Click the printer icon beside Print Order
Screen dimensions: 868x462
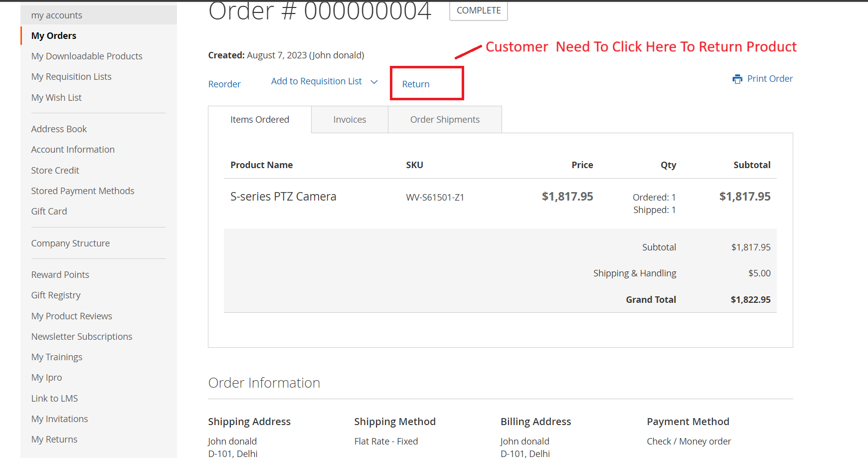coord(737,79)
